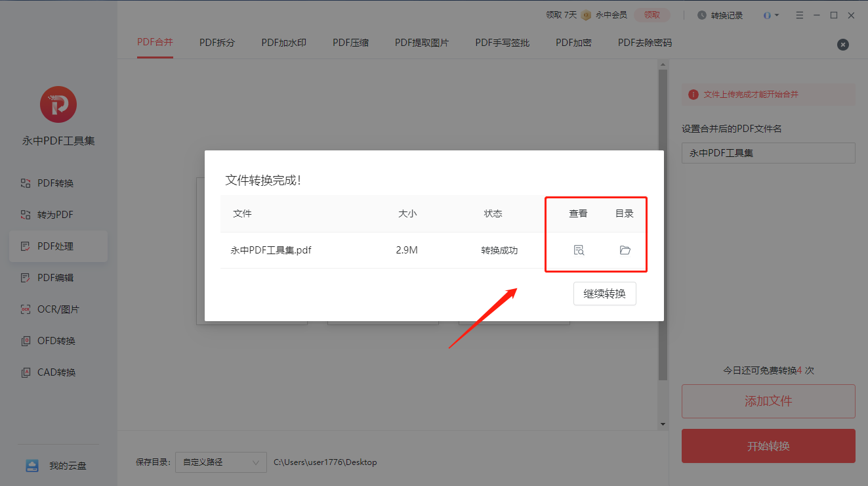Switch to the PDF压缩 tab
This screenshot has width=868, height=486.
click(350, 43)
